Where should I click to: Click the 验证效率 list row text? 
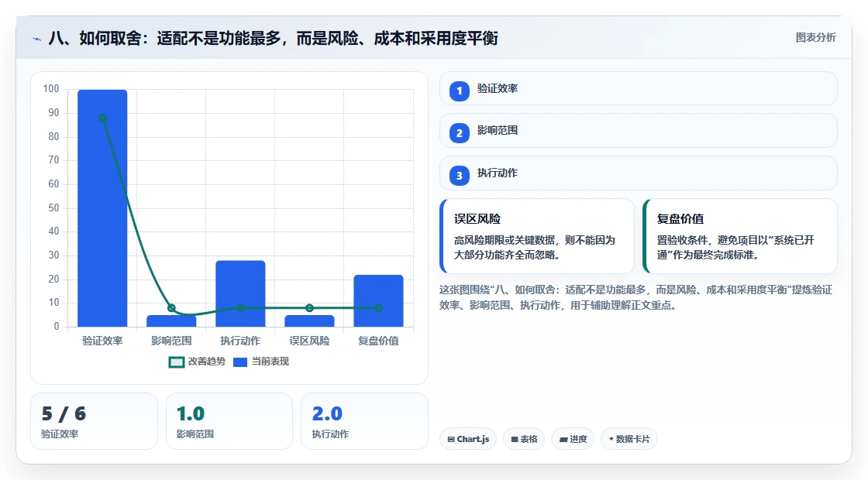point(498,88)
